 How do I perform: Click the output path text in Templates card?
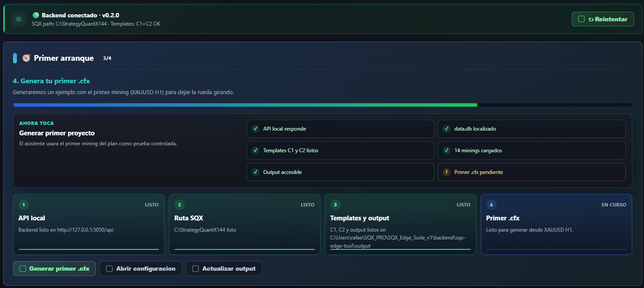(398, 238)
